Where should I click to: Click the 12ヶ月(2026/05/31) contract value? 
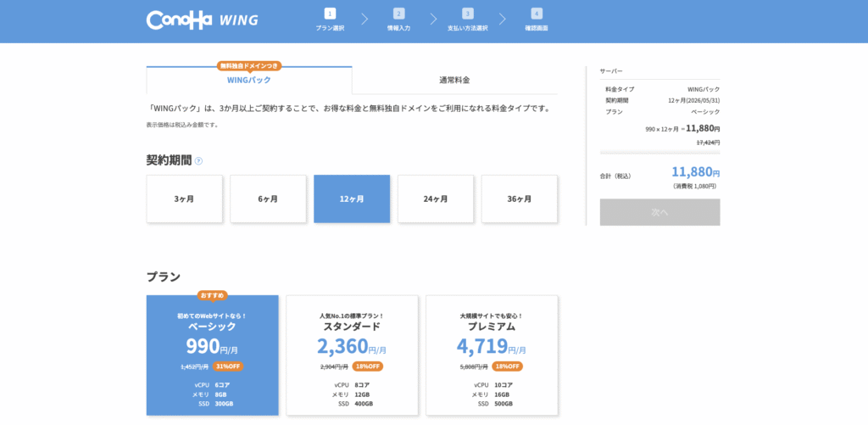point(694,100)
